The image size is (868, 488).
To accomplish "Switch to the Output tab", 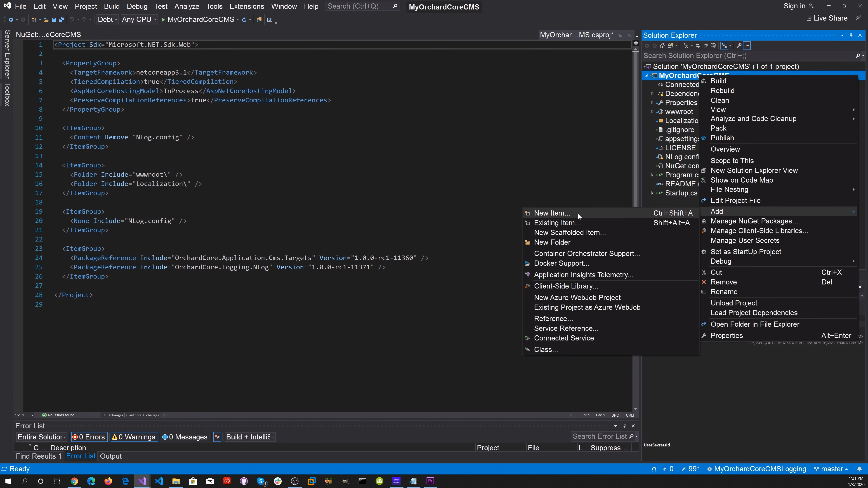I will pos(111,456).
